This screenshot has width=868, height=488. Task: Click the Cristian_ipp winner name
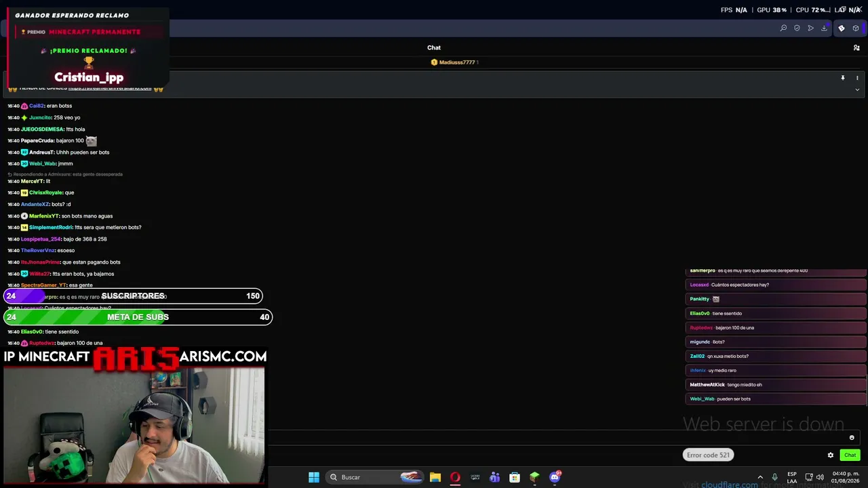89,77
